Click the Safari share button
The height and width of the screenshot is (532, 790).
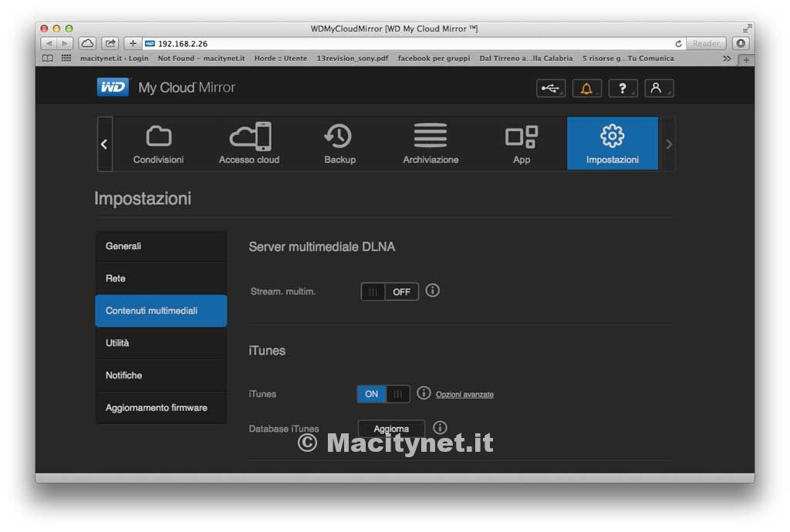click(110, 43)
